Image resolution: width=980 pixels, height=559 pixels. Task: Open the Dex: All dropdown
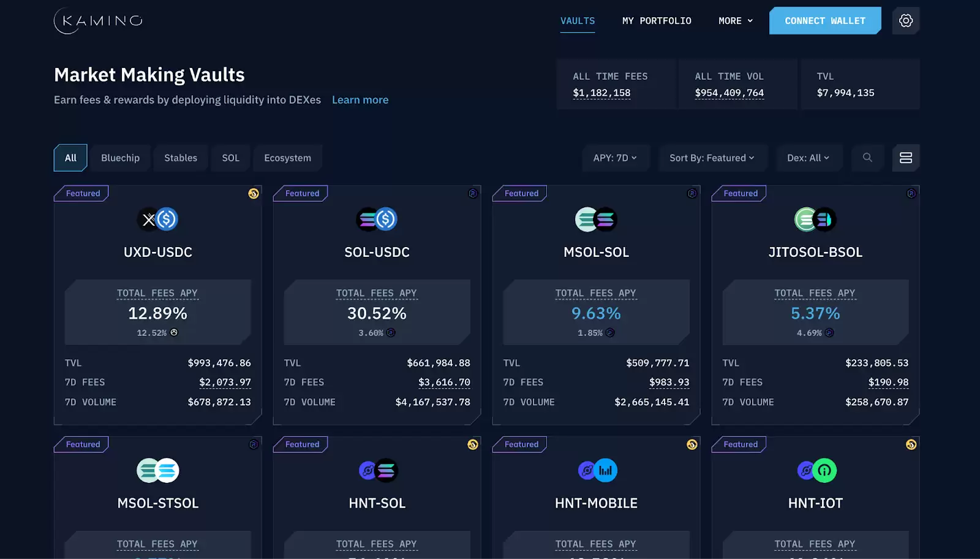tap(809, 158)
